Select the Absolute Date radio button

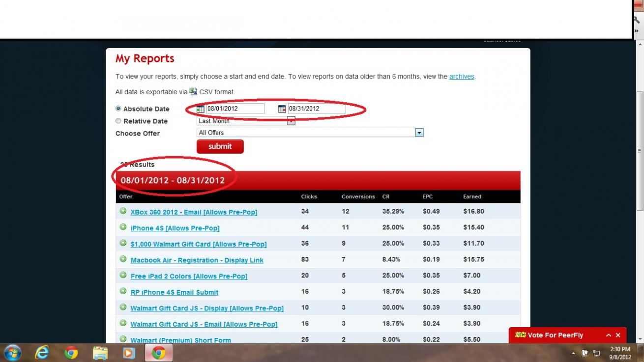(118, 109)
